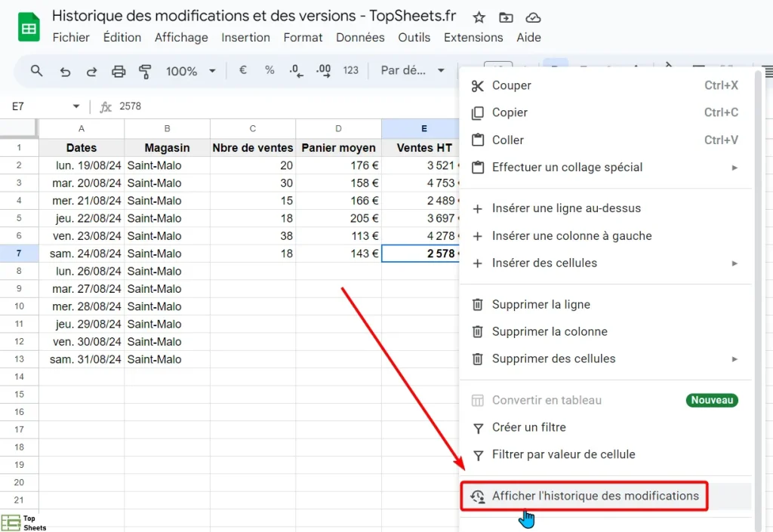Open the Édition menu
The image size is (773, 532).
(122, 38)
